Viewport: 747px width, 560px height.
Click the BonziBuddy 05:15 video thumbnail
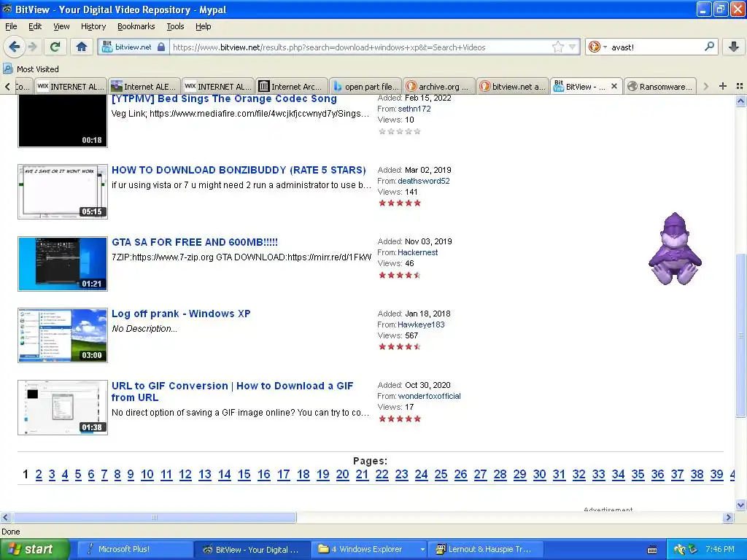63,192
